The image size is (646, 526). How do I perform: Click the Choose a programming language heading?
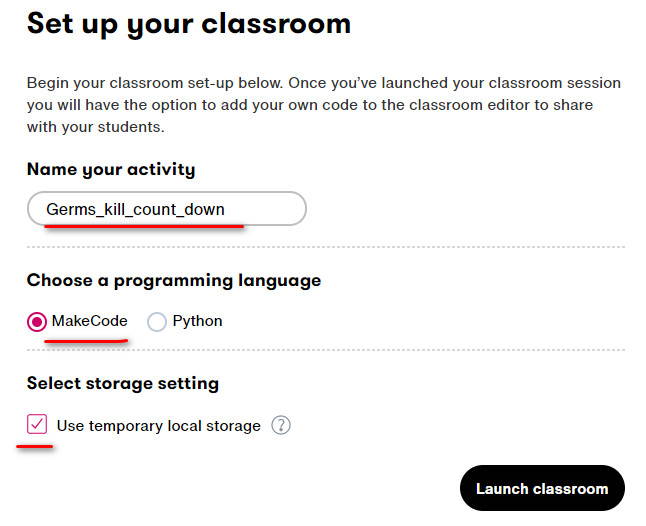pos(174,281)
